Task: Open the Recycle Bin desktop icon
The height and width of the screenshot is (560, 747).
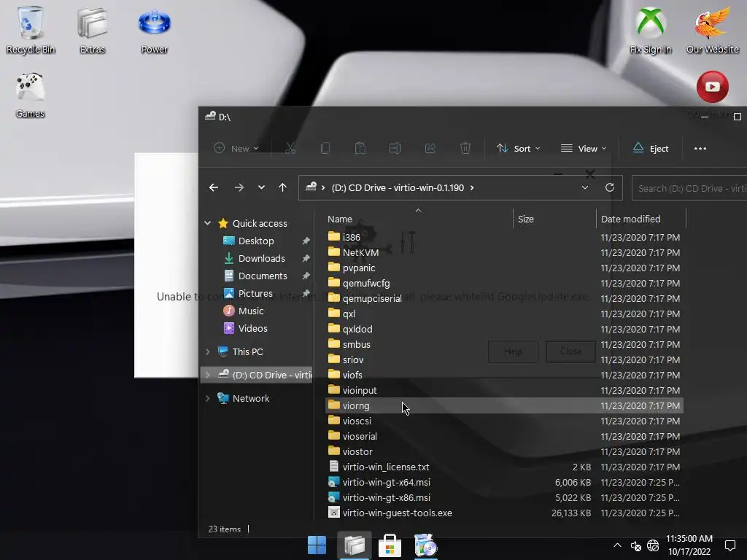Action: click(31, 29)
